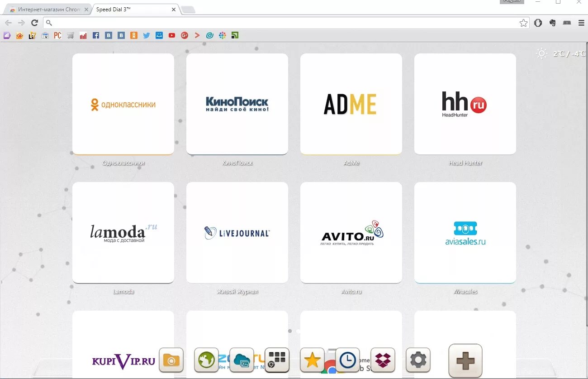
Task: Add a new dial using the plus icon
Action: coord(465,360)
